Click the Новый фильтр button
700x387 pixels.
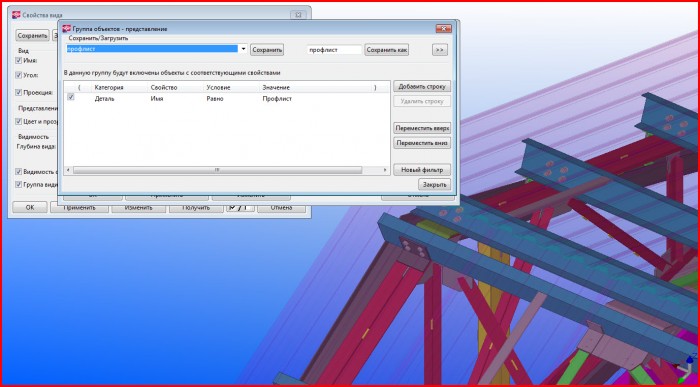pos(422,170)
